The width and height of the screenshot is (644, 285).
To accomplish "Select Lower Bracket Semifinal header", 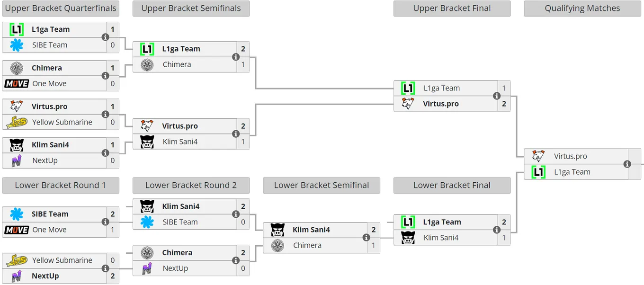I will (x=322, y=186).
